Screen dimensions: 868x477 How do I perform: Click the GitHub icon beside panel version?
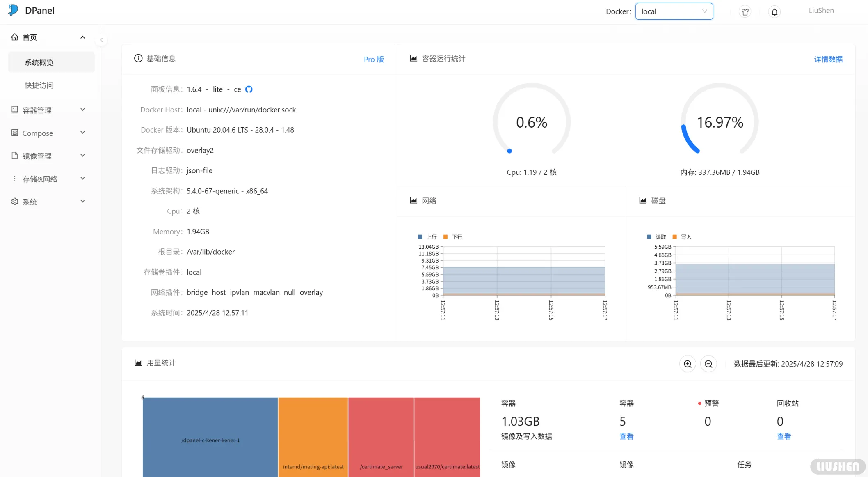249,89
